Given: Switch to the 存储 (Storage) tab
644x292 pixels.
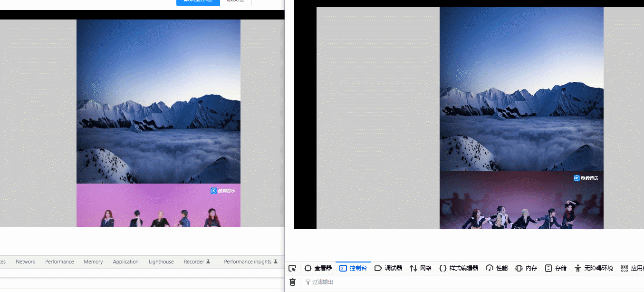Looking at the screenshot, I should click(556, 268).
